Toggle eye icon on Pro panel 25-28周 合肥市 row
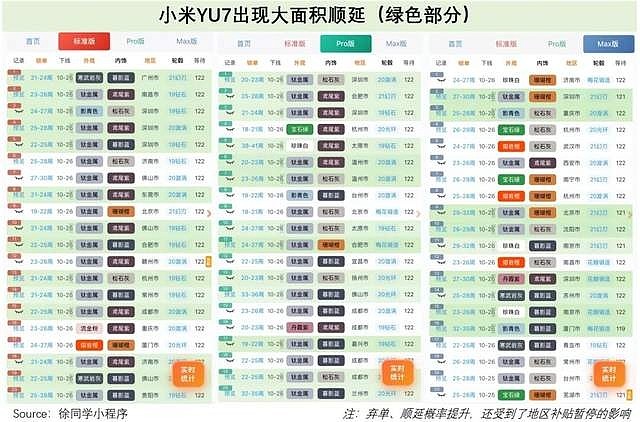 [x=229, y=97]
